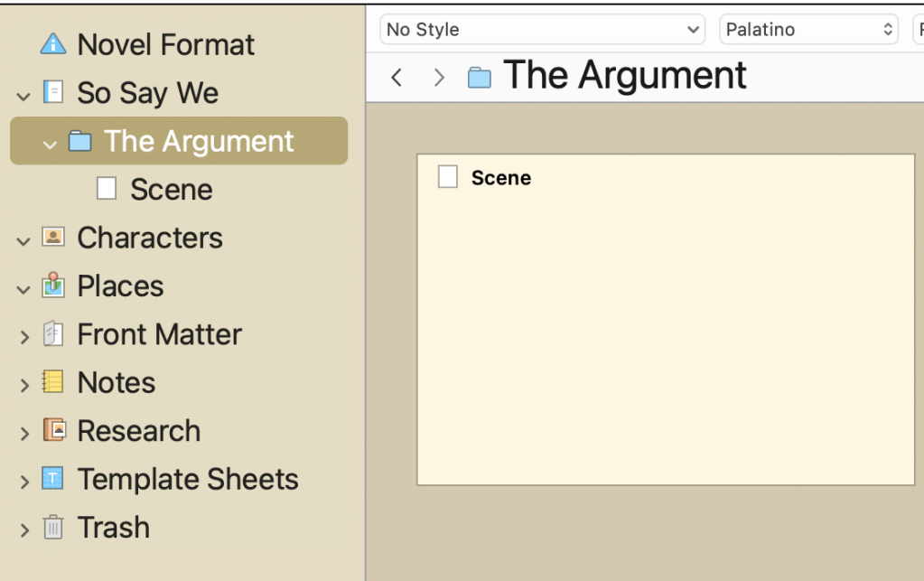Click the Template Sheets blue icon

(53, 479)
